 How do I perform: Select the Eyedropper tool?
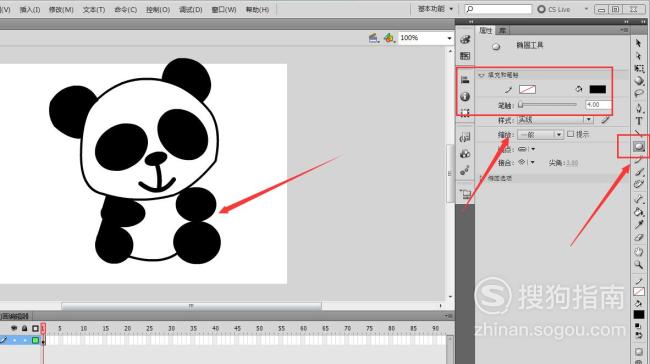pos(638,225)
